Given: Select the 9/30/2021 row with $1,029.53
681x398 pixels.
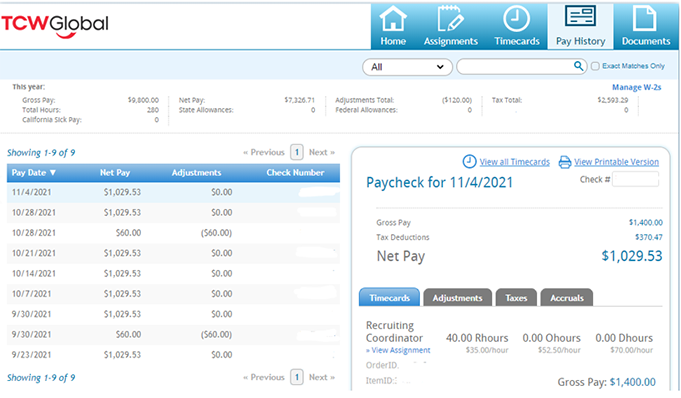Looking at the screenshot, I should point(173,314).
